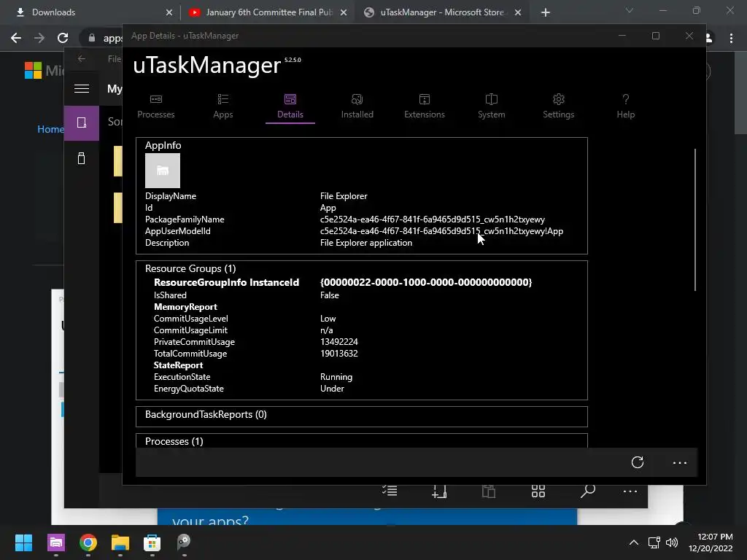Close the Downloads browser tab
This screenshot has width=747, height=560.
click(169, 12)
